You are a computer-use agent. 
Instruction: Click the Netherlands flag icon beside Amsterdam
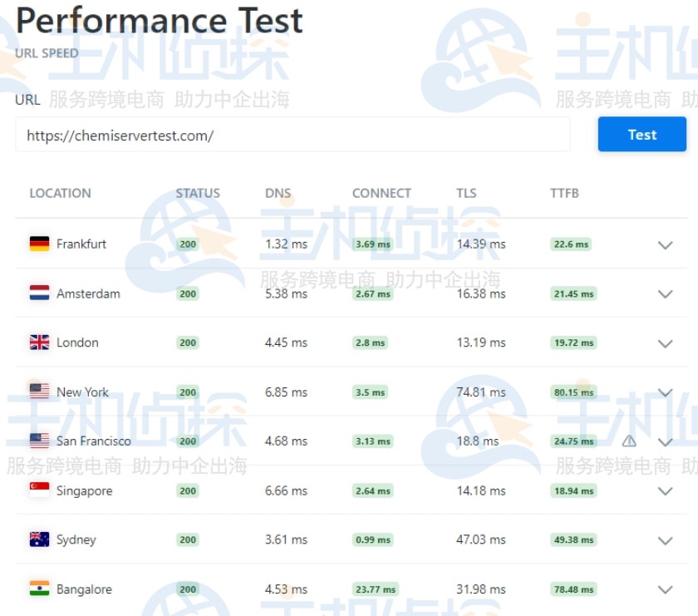(37, 293)
